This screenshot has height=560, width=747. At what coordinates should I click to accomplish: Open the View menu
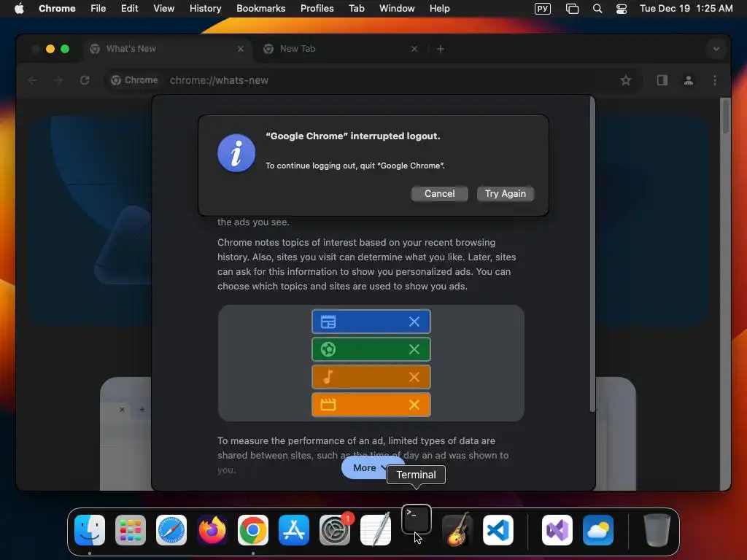[163, 8]
